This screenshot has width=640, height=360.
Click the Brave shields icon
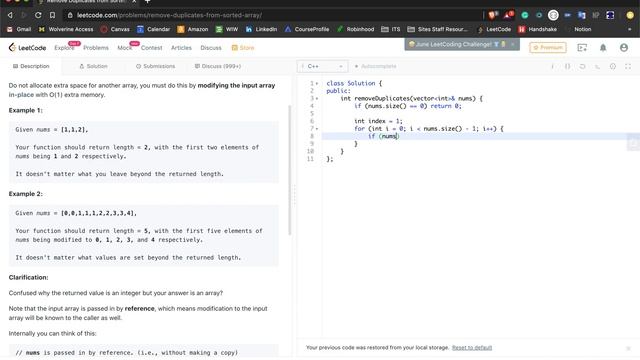coord(492,15)
